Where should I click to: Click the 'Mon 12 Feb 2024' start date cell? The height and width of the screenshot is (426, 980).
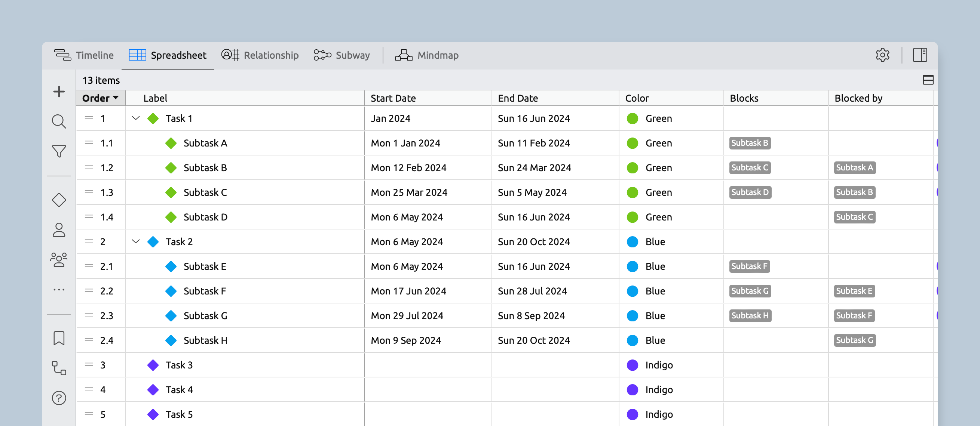coord(428,167)
